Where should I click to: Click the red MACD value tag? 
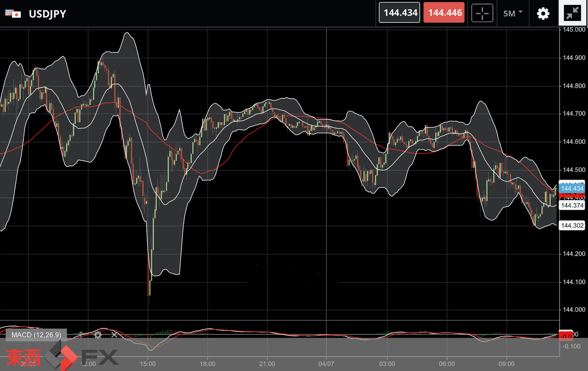pyautogui.click(x=566, y=336)
